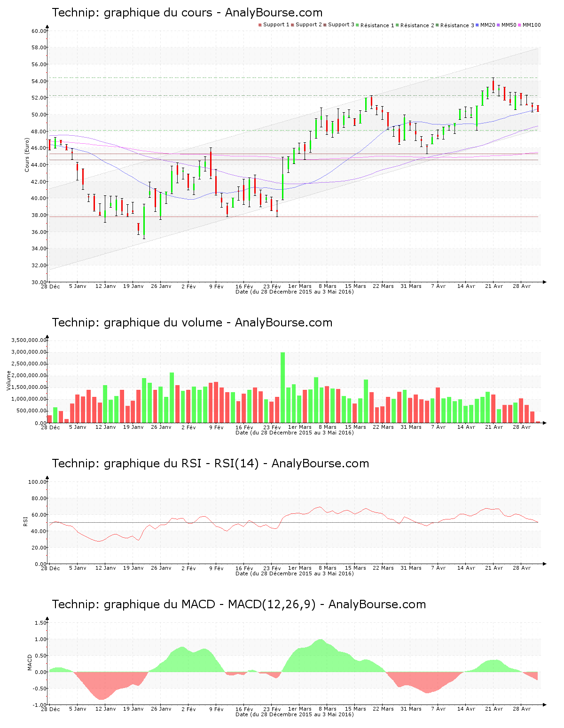Click the MM100 pink legend swatch

tap(520, 25)
